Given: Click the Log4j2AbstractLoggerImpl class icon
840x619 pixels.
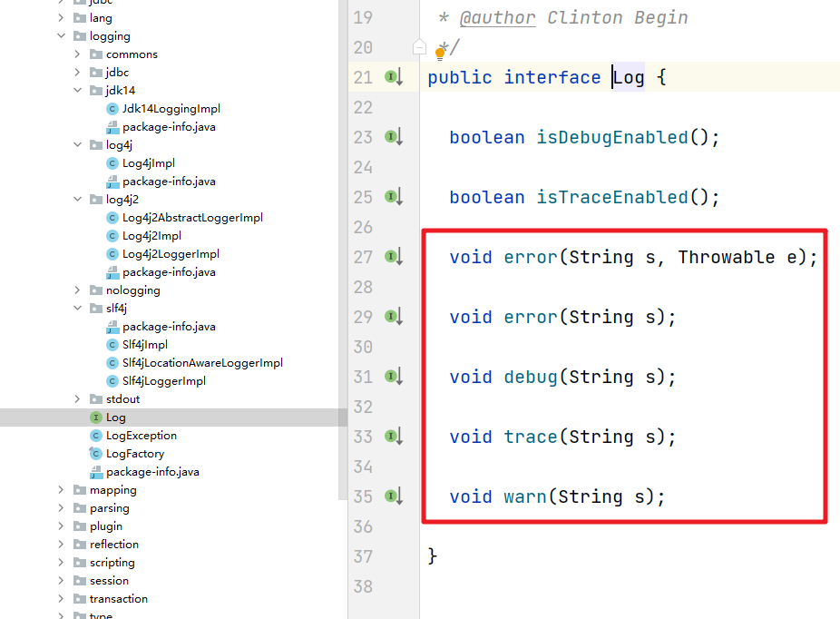Looking at the screenshot, I should (x=112, y=218).
